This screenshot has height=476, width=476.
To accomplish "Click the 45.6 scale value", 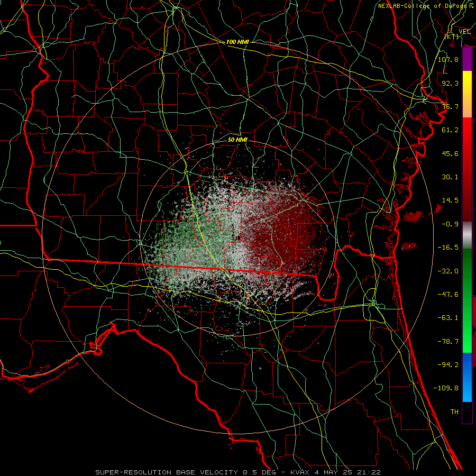I will tap(450, 153).
